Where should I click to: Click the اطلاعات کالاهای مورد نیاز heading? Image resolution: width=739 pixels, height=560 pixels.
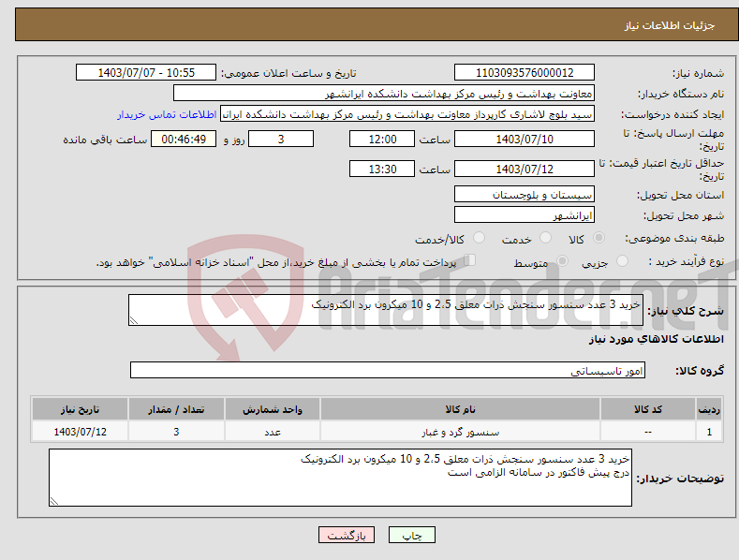click(656, 339)
